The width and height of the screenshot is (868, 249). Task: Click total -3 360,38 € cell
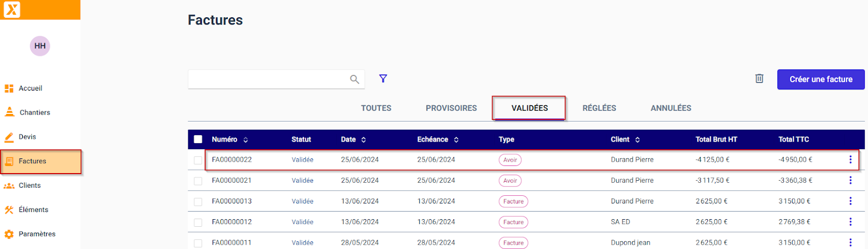coord(795,180)
